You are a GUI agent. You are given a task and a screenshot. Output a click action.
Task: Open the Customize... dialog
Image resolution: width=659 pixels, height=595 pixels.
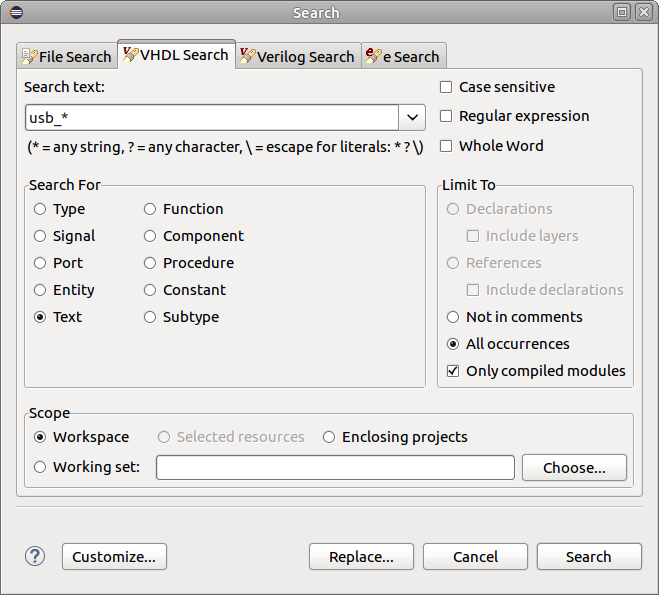114,556
